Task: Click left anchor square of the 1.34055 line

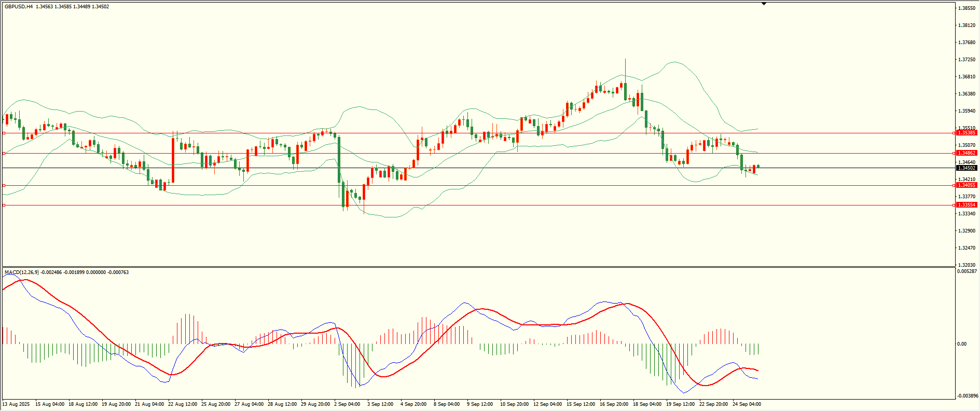Action: (x=4, y=185)
